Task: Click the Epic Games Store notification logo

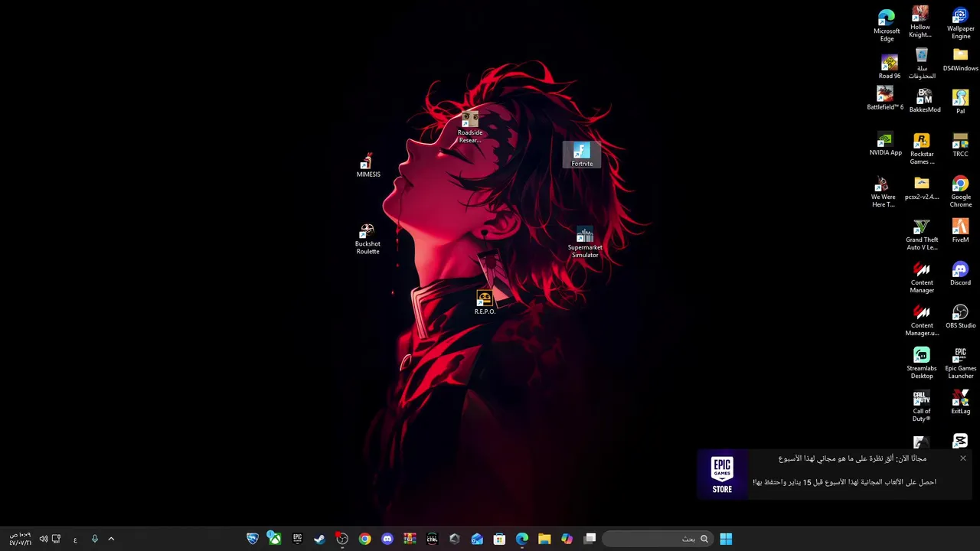Action: [x=722, y=474]
